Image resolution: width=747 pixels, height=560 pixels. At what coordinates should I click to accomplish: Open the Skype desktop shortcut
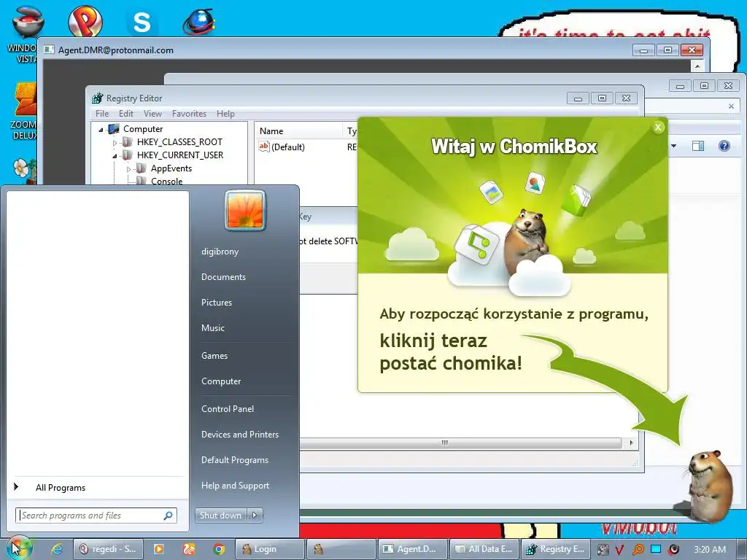142,22
